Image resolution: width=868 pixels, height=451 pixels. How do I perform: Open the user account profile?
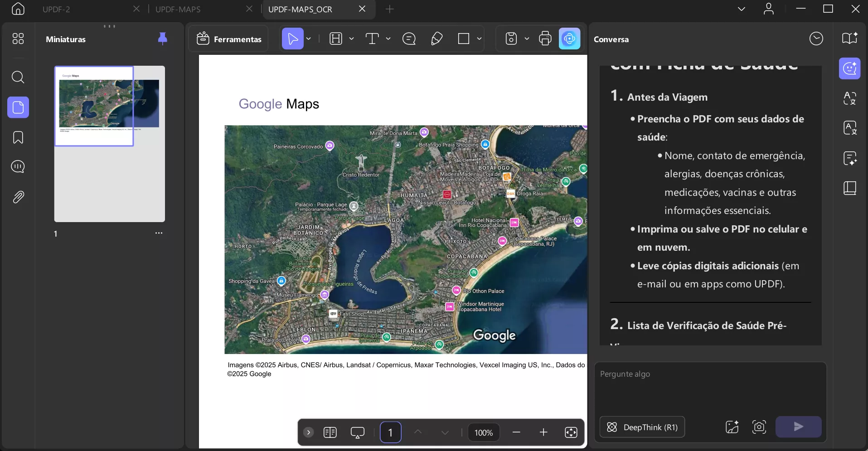click(769, 9)
